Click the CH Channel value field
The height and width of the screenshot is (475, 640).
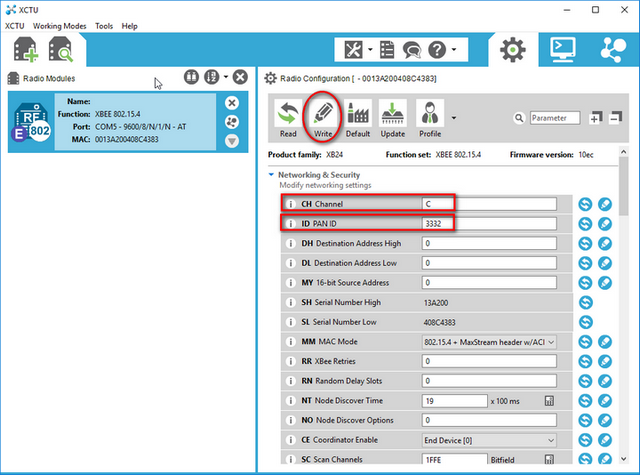489,204
